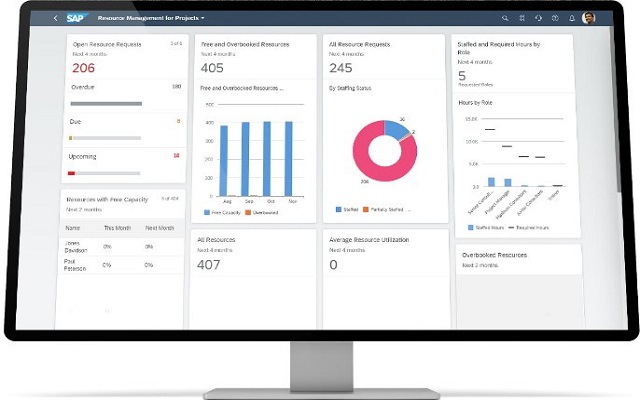Screen dimensions: 640x400
Task: Click the Upcoming progress bar
Action: 104,173
